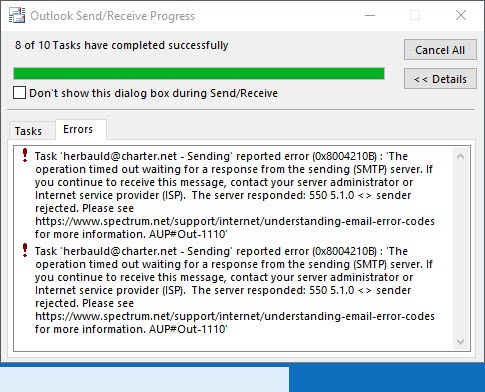Viewport: 485px width, 392px height.
Task: Minimize the Send/Receive Progress window
Action: point(370,15)
